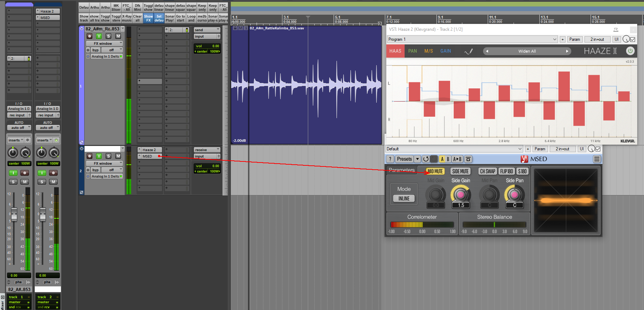Pin the Haaze 2 FX window
644x310 pixels.
tap(616, 29)
